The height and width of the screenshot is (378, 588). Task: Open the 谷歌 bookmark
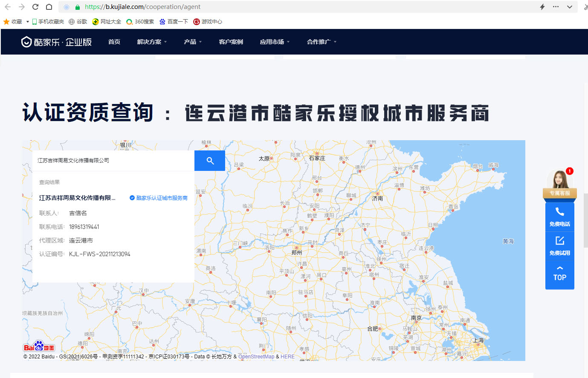pyautogui.click(x=78, y=21)
